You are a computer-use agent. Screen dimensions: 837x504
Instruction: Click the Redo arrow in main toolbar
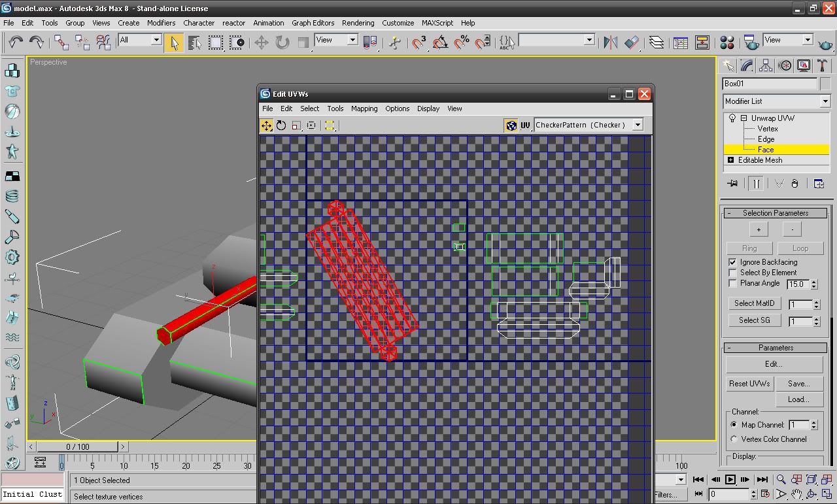[x=37, y=42]
